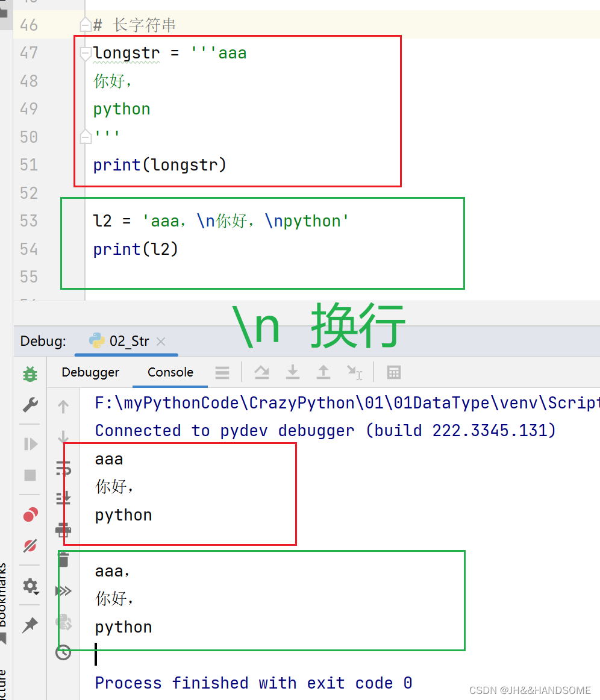Switch to the Console tab
600x700 pixels.
tap(170, 372)
